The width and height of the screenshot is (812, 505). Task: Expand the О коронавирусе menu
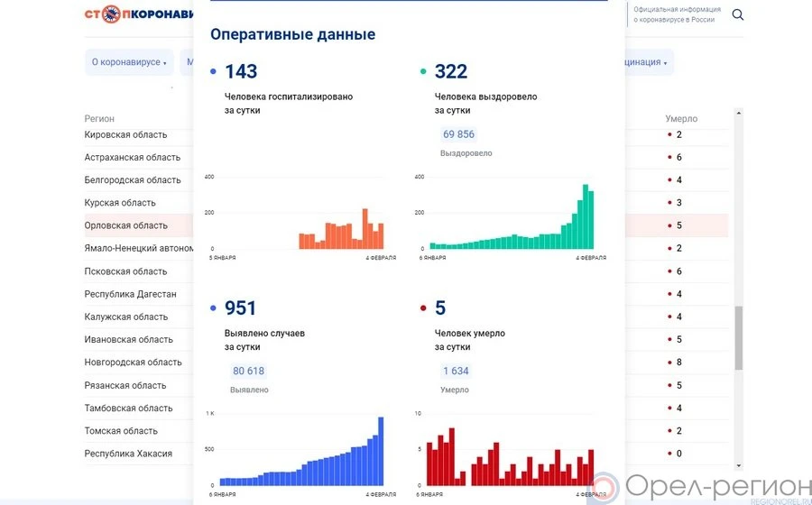pos(128,62)
